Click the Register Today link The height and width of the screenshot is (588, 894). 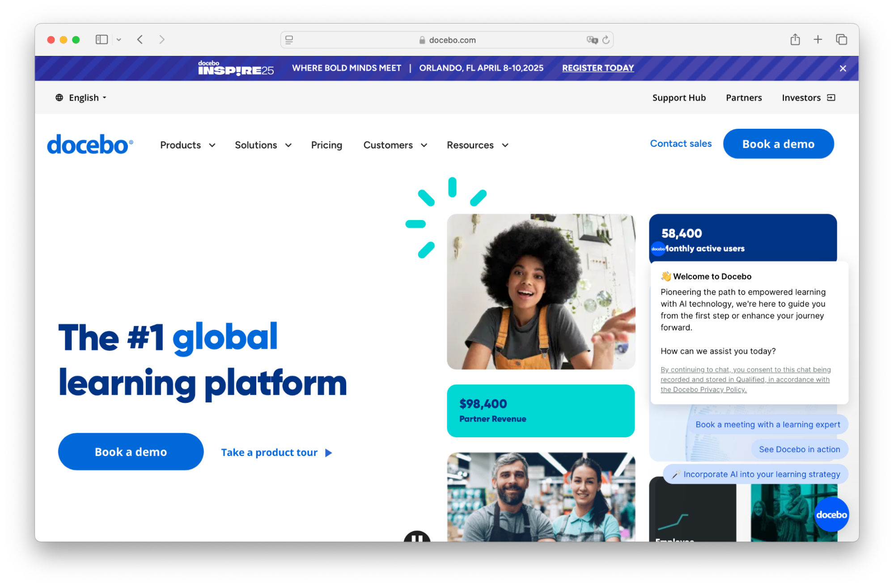point(598,68)
